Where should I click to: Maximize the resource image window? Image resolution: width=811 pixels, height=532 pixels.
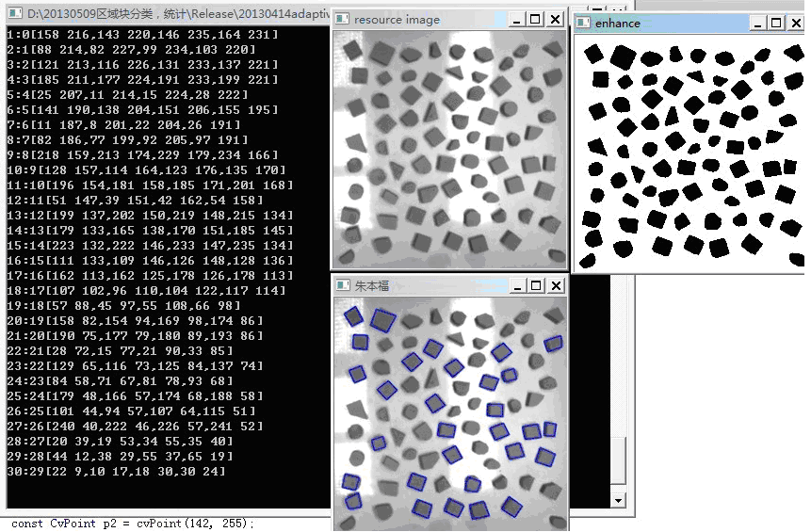click(535, 20)
